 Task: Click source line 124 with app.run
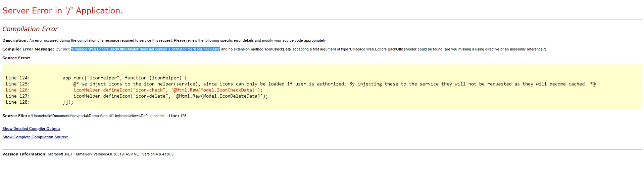96,78
